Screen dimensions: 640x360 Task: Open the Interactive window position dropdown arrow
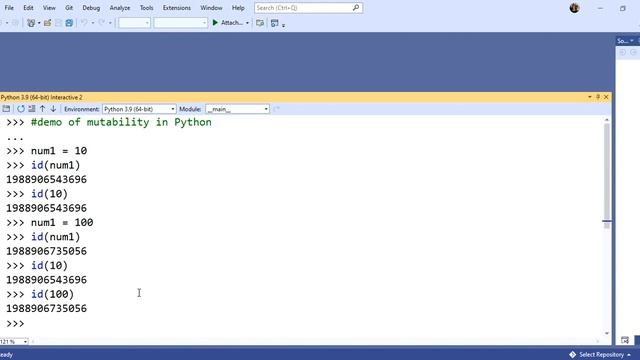coord(590,97)
